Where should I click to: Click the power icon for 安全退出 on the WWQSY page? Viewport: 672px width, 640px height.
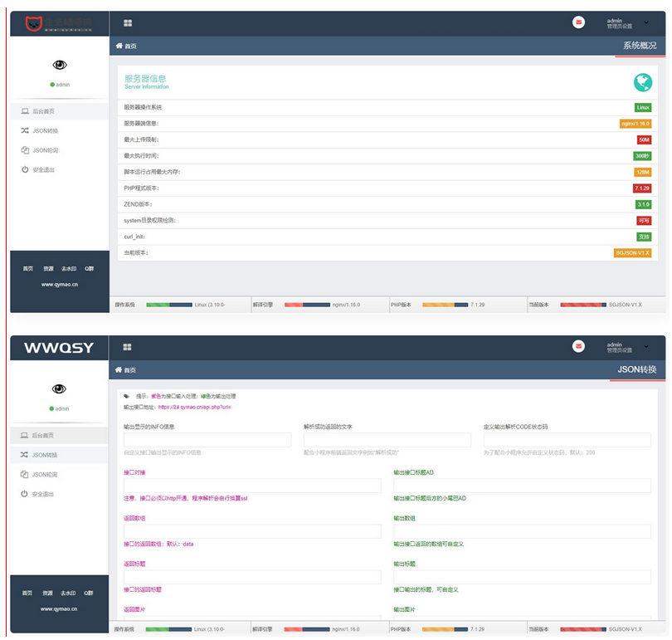coord(25,494)
